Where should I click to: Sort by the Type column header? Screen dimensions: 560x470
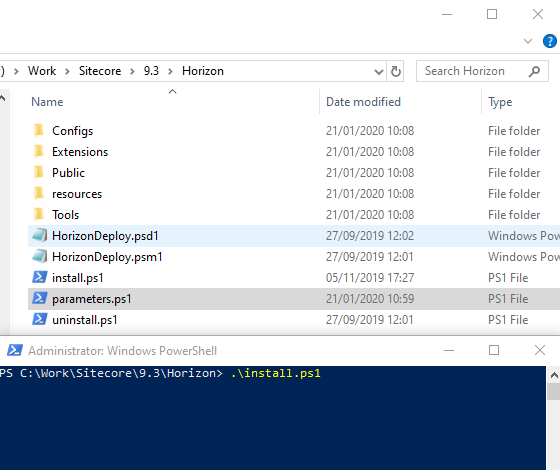500,102
